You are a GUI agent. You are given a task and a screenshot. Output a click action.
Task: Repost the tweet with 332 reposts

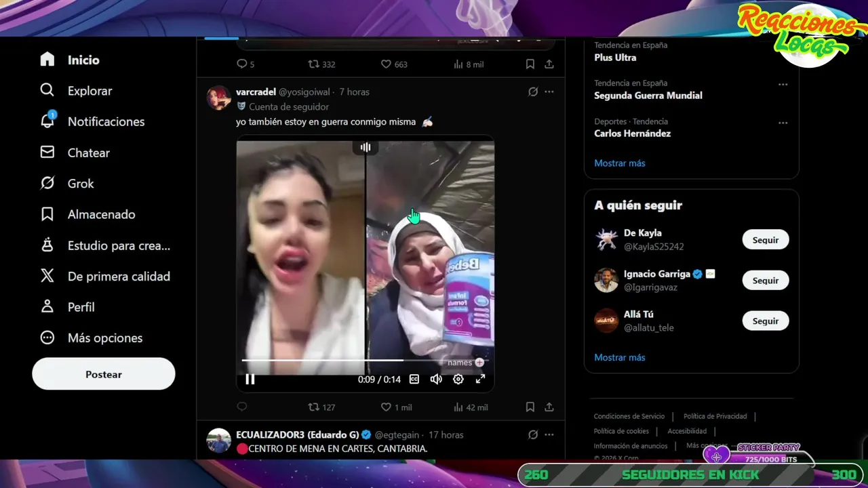point(321,64)
